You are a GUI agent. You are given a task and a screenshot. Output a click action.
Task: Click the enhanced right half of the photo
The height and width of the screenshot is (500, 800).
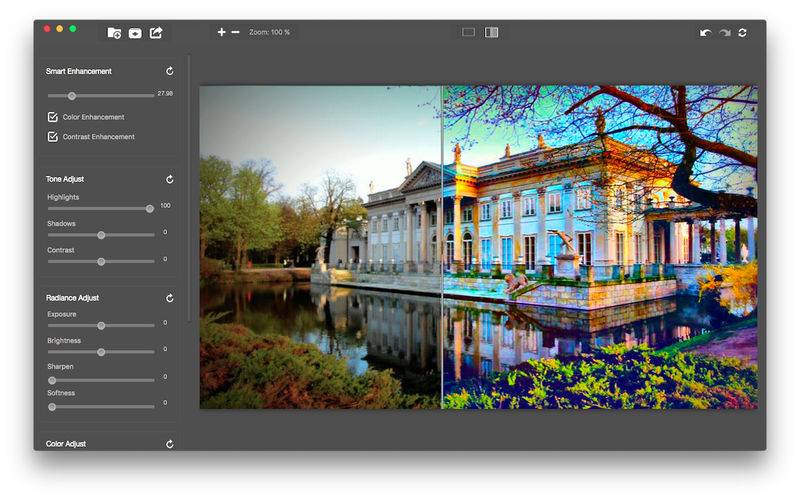tap(600, 247)
